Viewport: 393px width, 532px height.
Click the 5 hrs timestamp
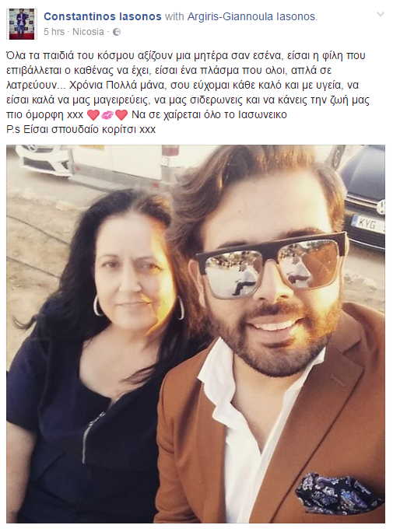(54, 32)
